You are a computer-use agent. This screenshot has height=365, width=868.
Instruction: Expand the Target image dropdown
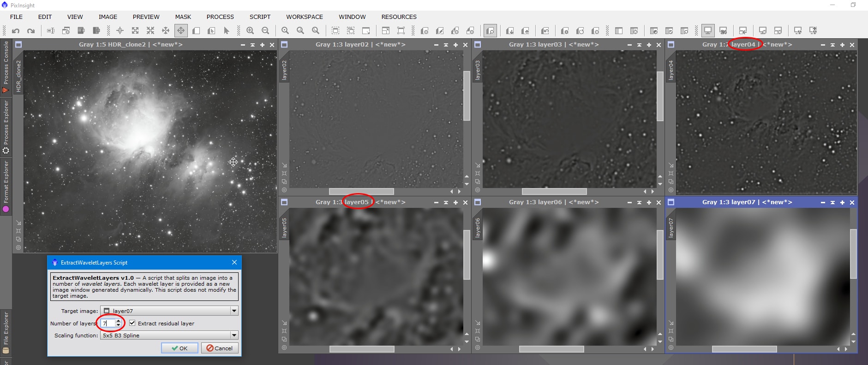pos(234,311)
